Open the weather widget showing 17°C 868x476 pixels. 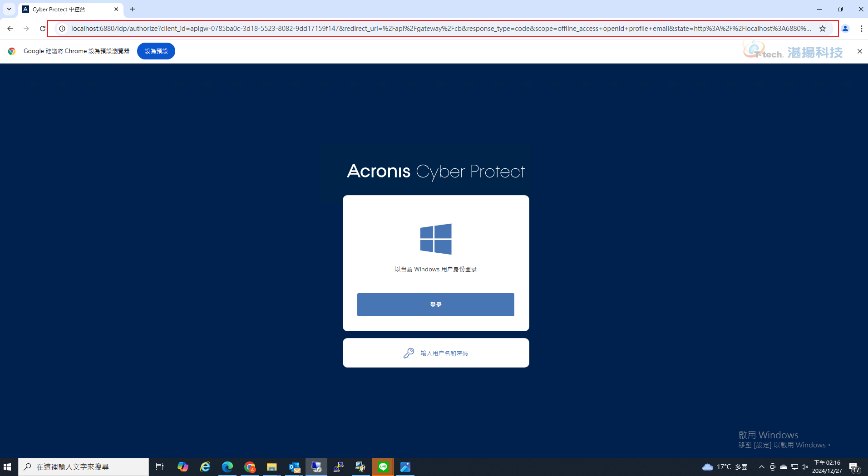[725, 467]
